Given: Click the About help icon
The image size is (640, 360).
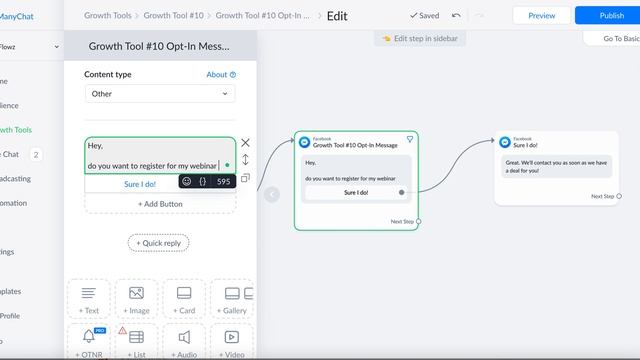Looking at the screenshot, I should pos(233,75).
